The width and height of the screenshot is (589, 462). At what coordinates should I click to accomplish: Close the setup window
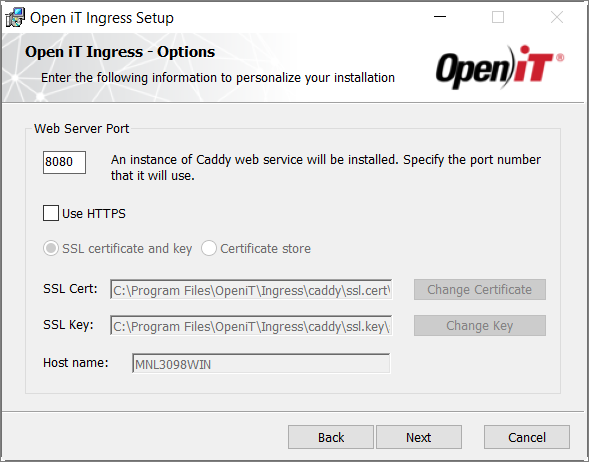pyautogui.click(x=557, y=17)
